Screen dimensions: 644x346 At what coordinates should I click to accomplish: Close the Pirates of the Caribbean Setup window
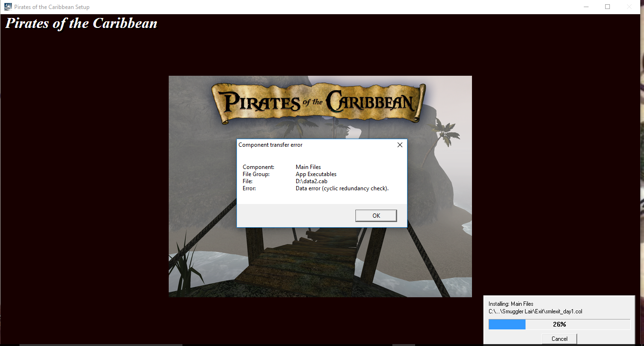[629, 7]
